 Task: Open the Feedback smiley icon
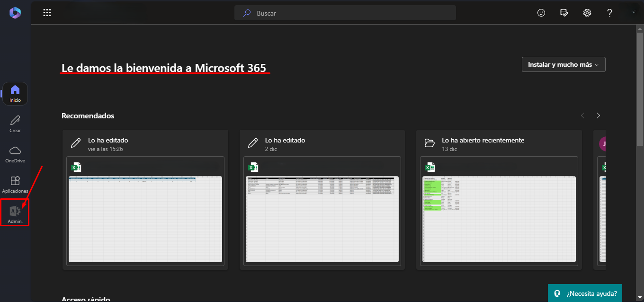[541, 13]
